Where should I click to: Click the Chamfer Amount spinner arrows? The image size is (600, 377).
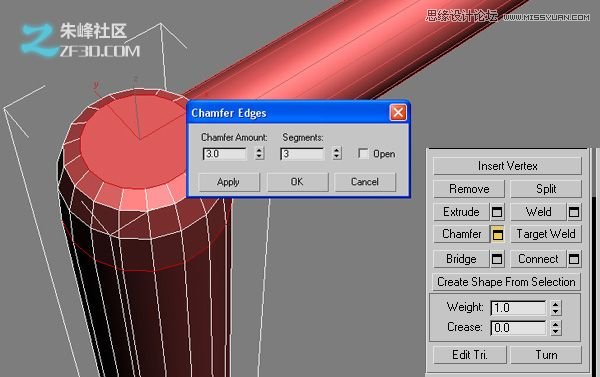coord(259,153)
